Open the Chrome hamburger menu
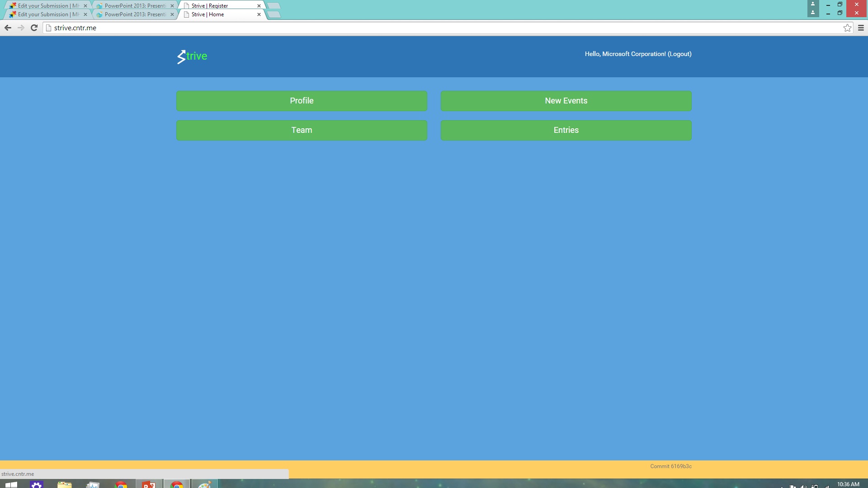The height and width of the screenshot is (488, 868). (861, 28)
